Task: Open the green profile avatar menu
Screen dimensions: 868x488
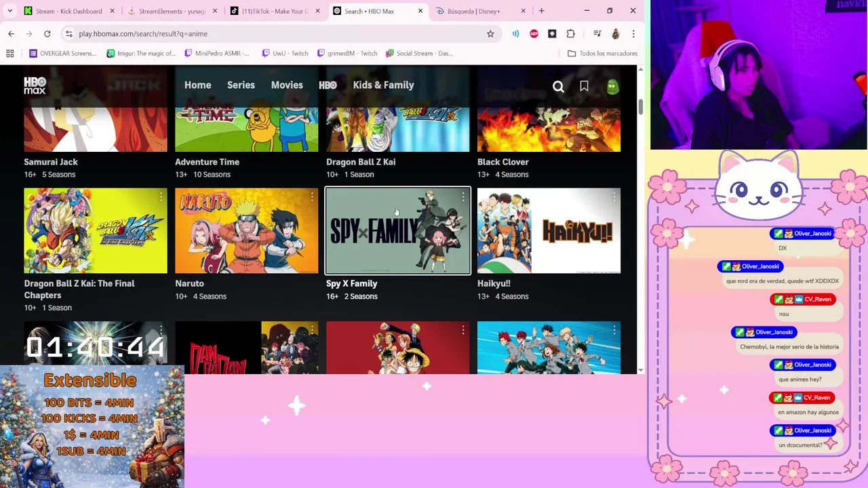Action: (612, 86)
